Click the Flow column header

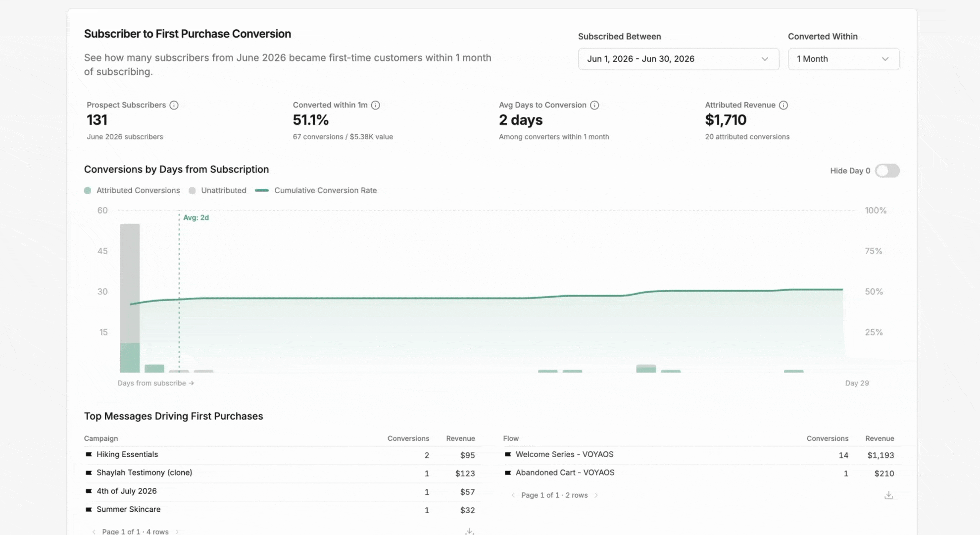coord(511,438)
